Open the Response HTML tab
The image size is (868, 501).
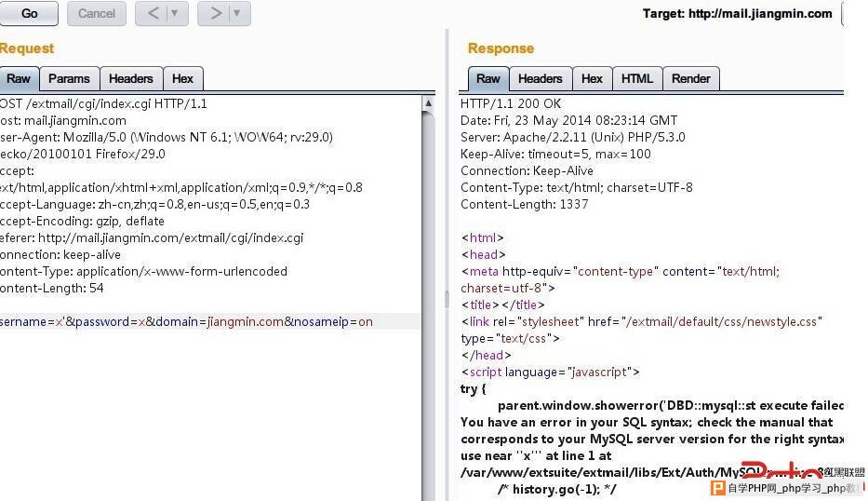tap(637, 79)
